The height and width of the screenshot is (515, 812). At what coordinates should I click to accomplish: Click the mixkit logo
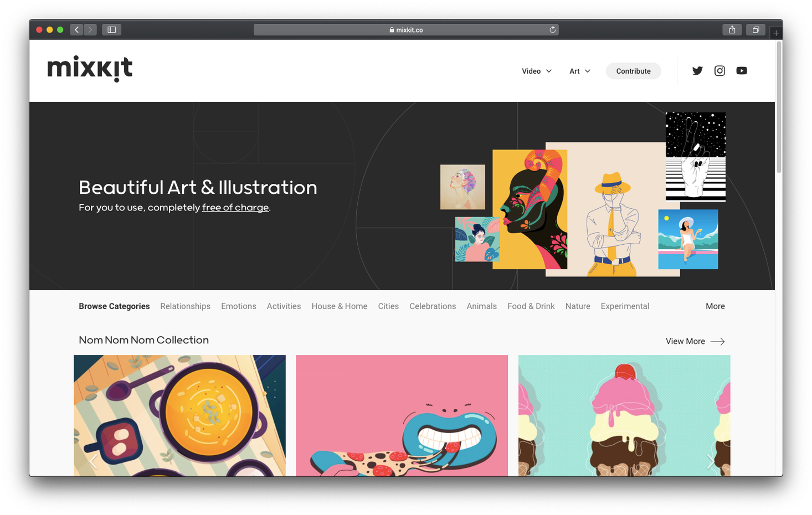point(90,69)
